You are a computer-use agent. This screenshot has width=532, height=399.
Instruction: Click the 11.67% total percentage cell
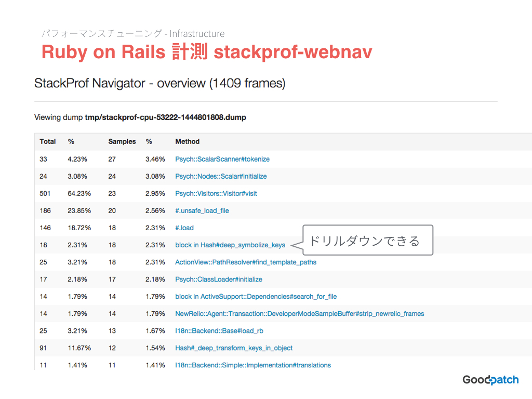click(x=79, y=348)
